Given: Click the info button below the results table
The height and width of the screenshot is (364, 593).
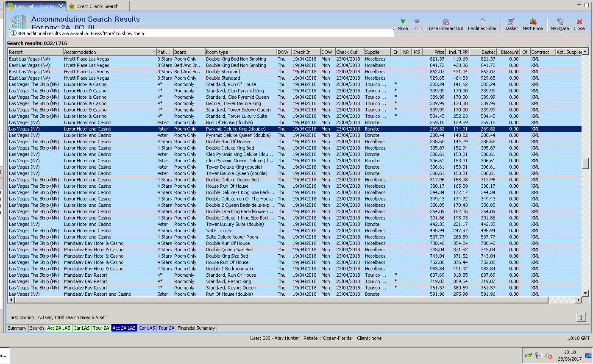Looking at the screenshot, I should tap(581, 317).
